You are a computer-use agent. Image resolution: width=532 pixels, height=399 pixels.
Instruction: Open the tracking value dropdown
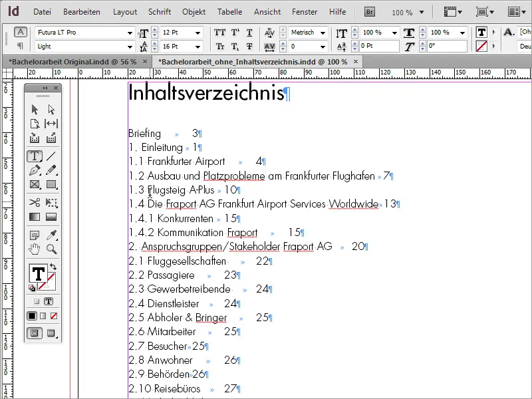click(323, 47)
